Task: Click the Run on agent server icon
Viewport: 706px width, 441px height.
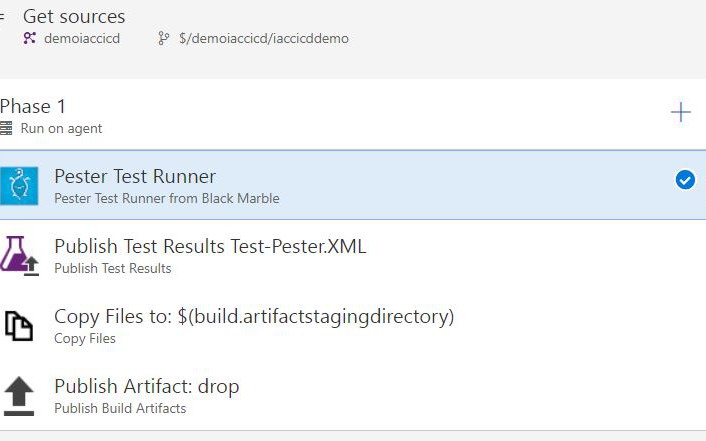Action: click(7, 128)
